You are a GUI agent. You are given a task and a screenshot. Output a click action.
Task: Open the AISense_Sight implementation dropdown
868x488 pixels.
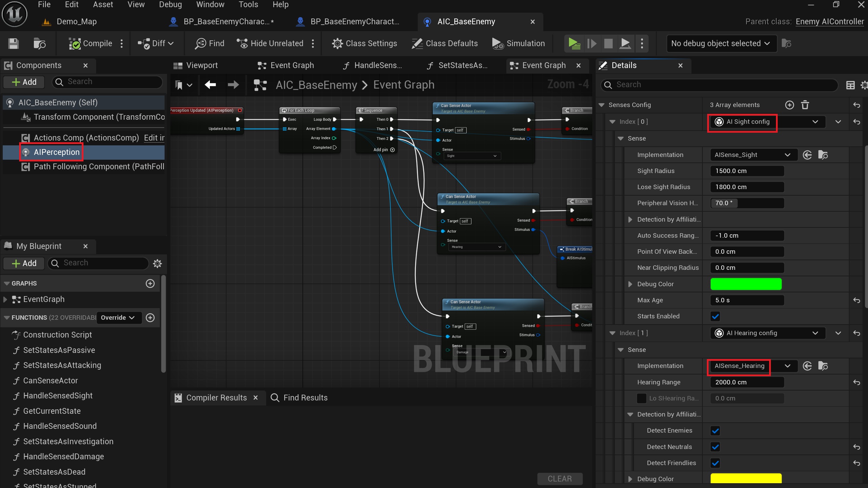[x=752, y=155]
